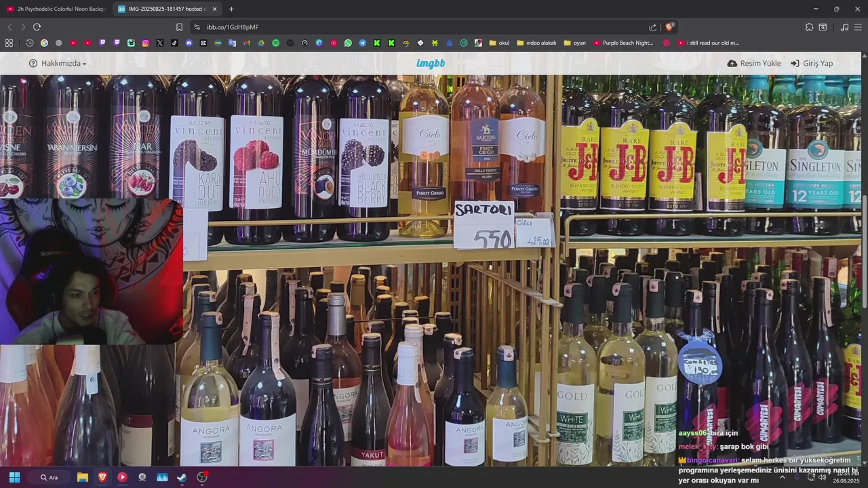Open the Spotify bookmark
This screenshot has height=488, width=868.
(x=275, y=43)
